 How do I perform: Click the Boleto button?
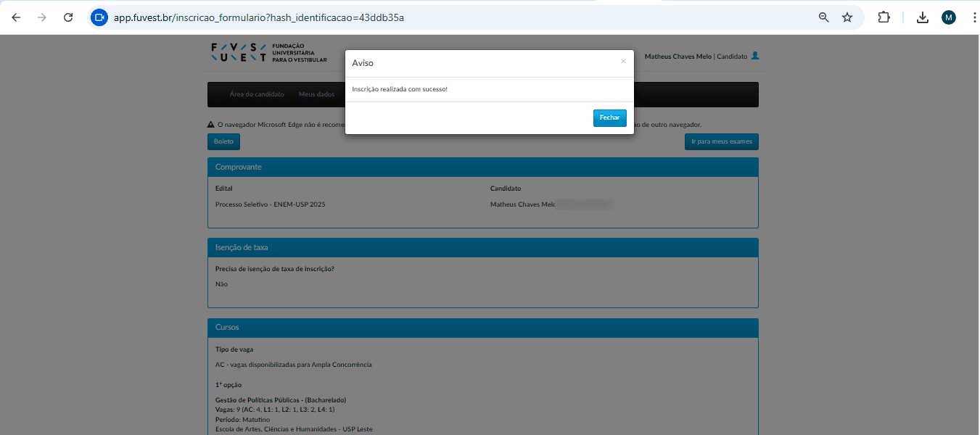pyautogui.click(x=223, y=142)
